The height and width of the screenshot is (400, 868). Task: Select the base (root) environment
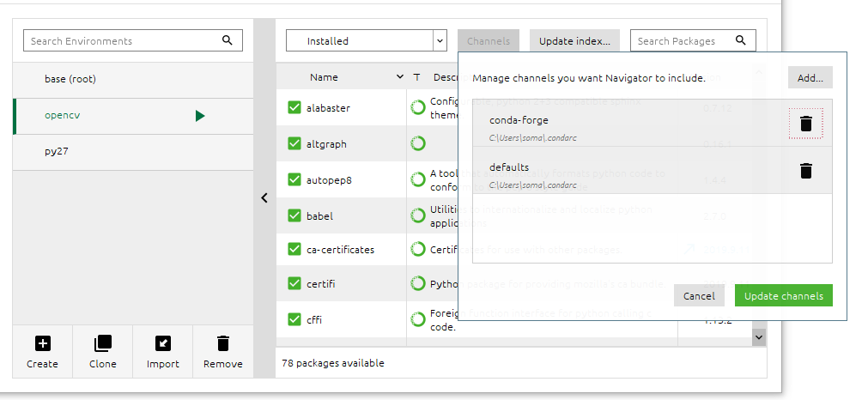(x=70, y=79)
